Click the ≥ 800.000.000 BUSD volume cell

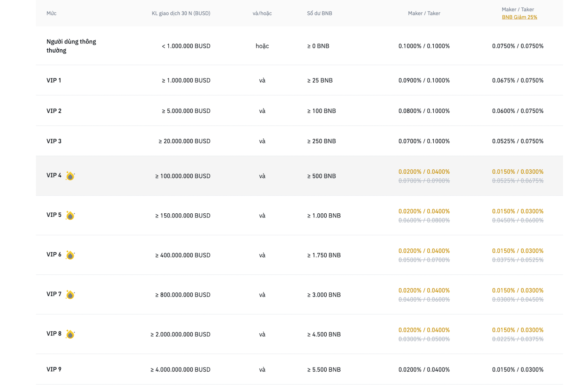coord(183,295)
